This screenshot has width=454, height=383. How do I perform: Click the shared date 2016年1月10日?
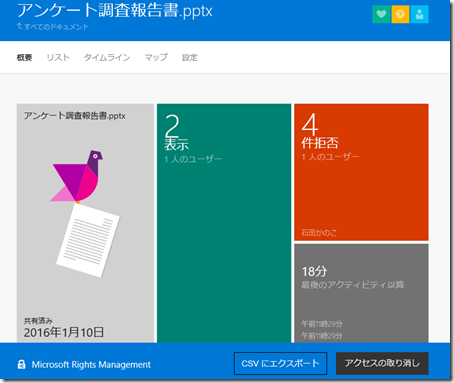click(x=64, y=332)
